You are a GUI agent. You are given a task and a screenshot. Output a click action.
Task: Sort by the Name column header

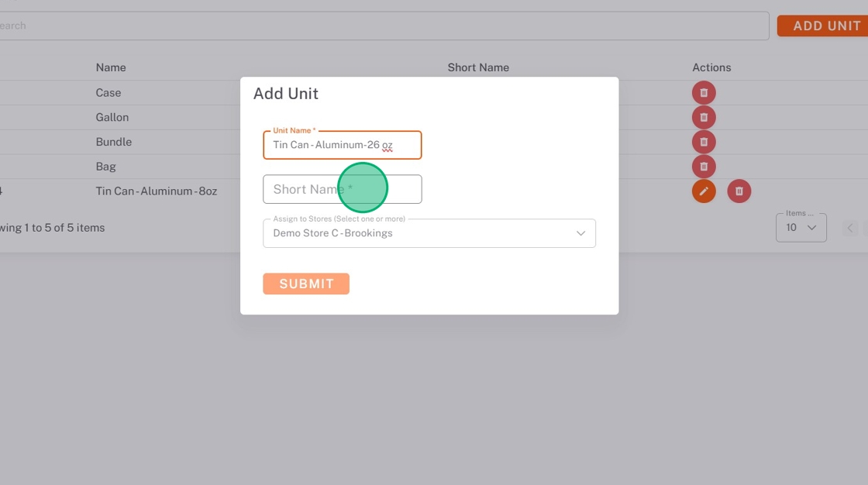point(111,67)
